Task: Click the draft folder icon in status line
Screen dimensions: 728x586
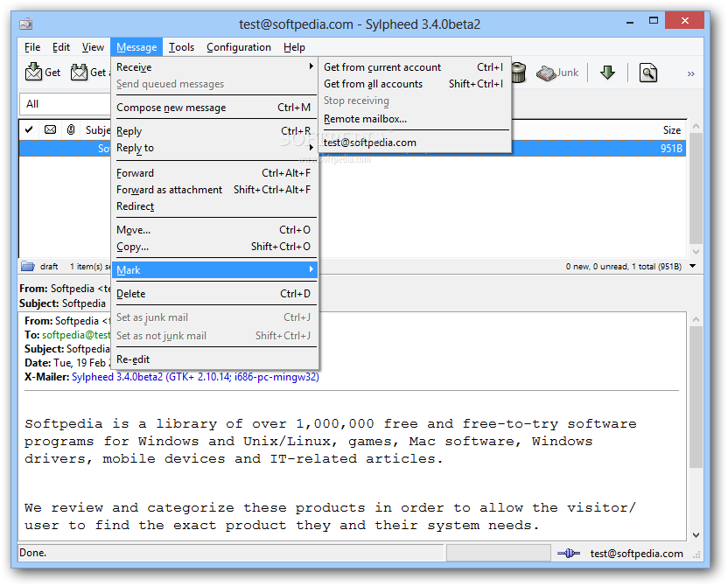Action: point(28,266)
